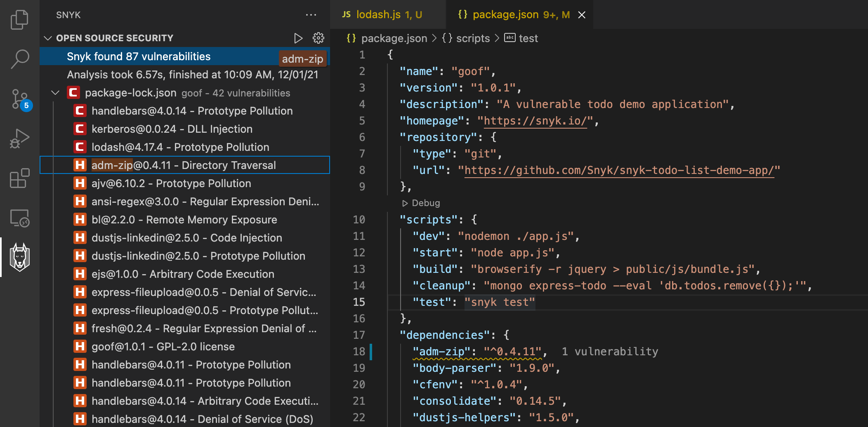Select express-fileupload@0.0.5 - Denial of Service item
This screenshot has width=868, height=427.
pyautogui.click(x=185, y=292)
